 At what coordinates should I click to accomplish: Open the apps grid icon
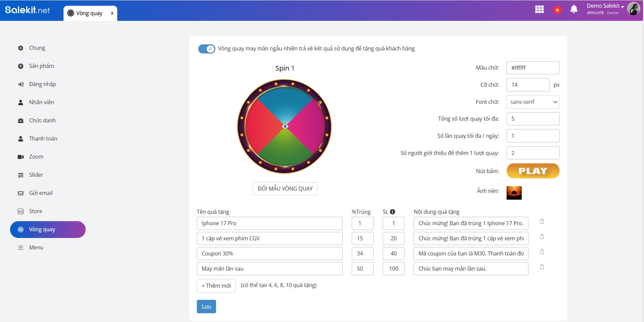[539, 9]
